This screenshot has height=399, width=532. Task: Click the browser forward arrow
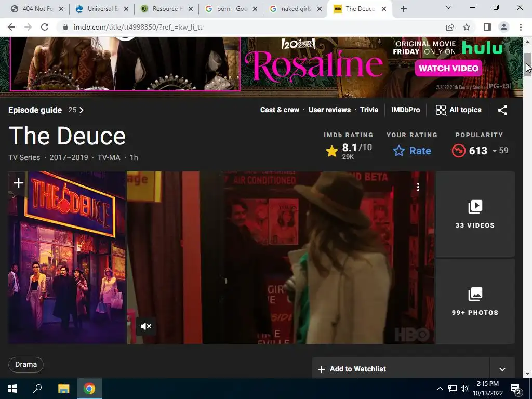(x=28, y=27)
